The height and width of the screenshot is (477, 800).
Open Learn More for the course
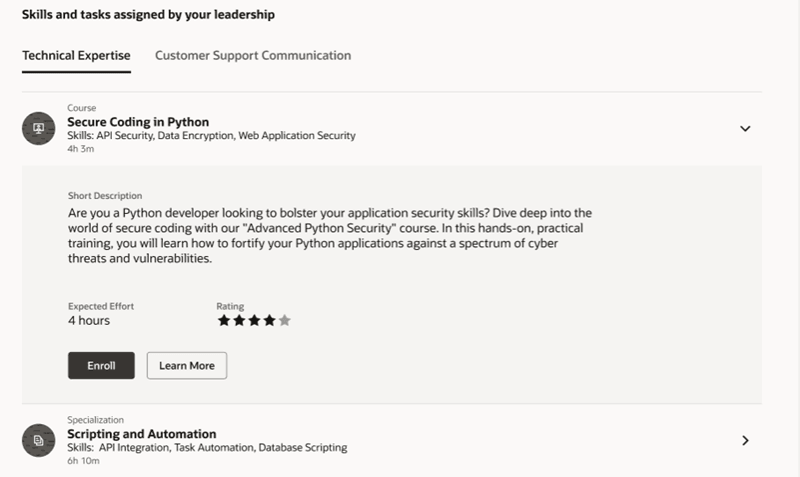187,365
